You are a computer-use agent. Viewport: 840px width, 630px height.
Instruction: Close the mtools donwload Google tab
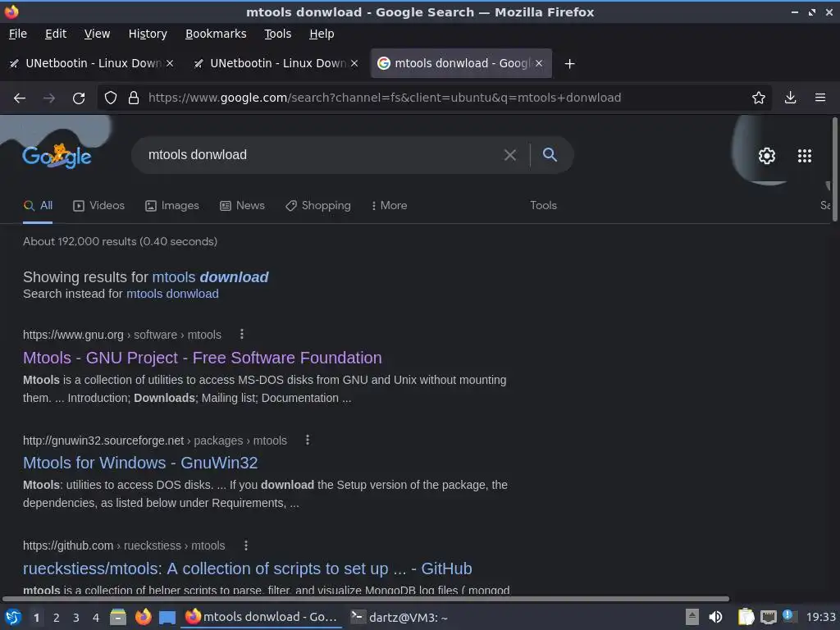(539, 63)
